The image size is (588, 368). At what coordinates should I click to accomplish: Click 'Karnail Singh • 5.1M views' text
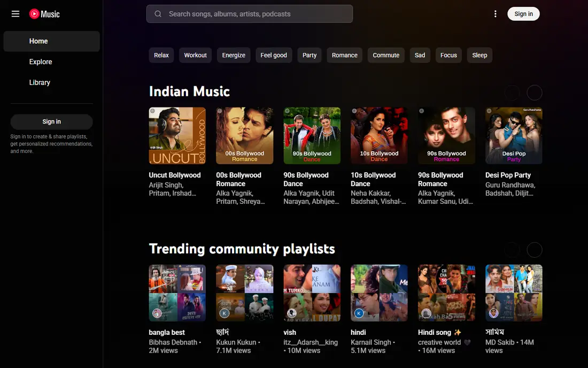373,346
